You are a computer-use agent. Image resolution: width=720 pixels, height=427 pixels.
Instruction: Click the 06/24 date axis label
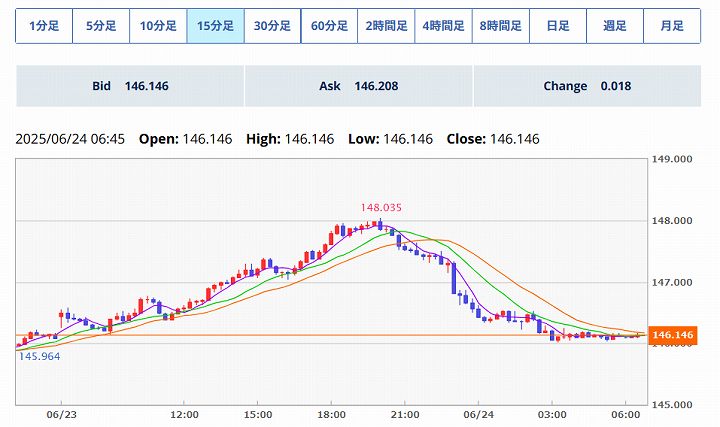(478, 415)
